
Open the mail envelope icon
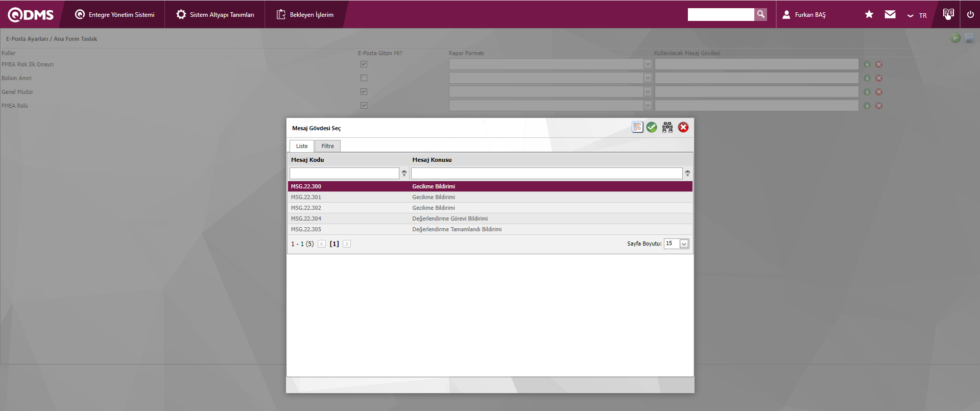pyautogui.click(x=890, y=14)
